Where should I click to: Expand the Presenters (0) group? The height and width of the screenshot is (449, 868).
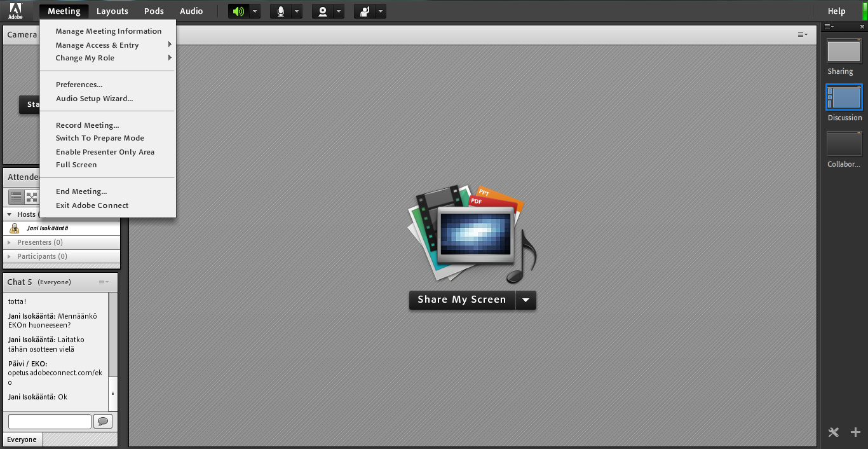click(x=10, y=242)
